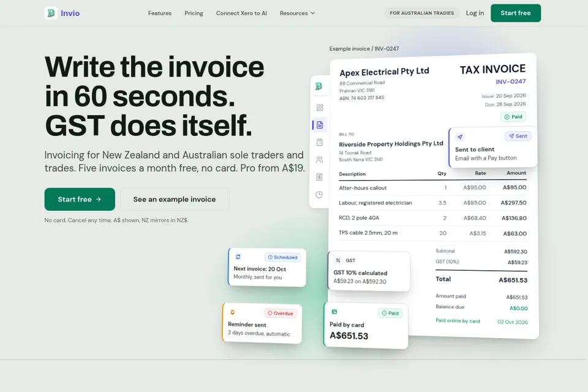Viewport: 588px width, 392px height.
Task: Click 'Riverside Property Holdings Pty Ltd'
Action: 391,144
